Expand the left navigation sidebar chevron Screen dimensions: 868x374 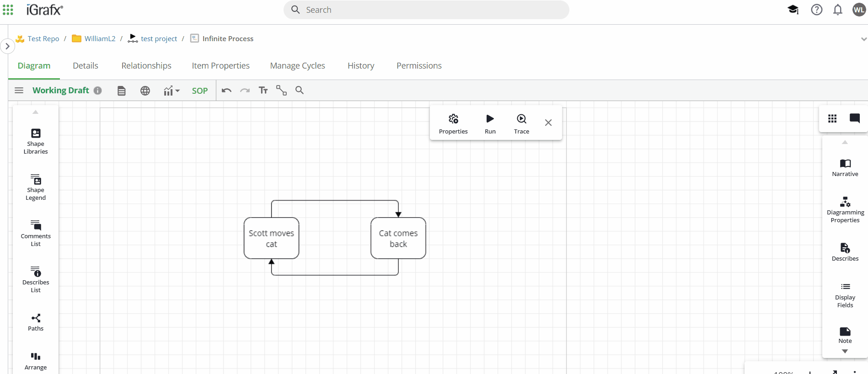pyautogui.click(x=7, y=46)
